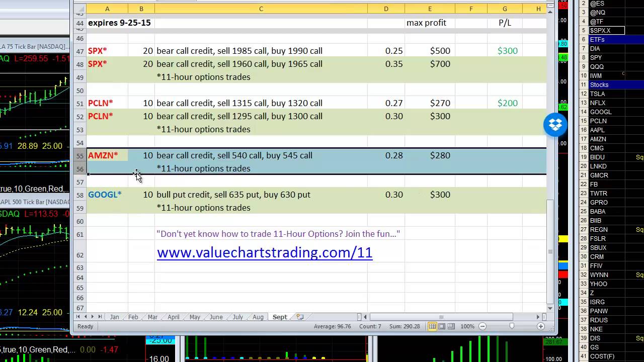
Task: Go to previous sheet navigation arrow
Action: pyautogui.click(x=85, y=317)
